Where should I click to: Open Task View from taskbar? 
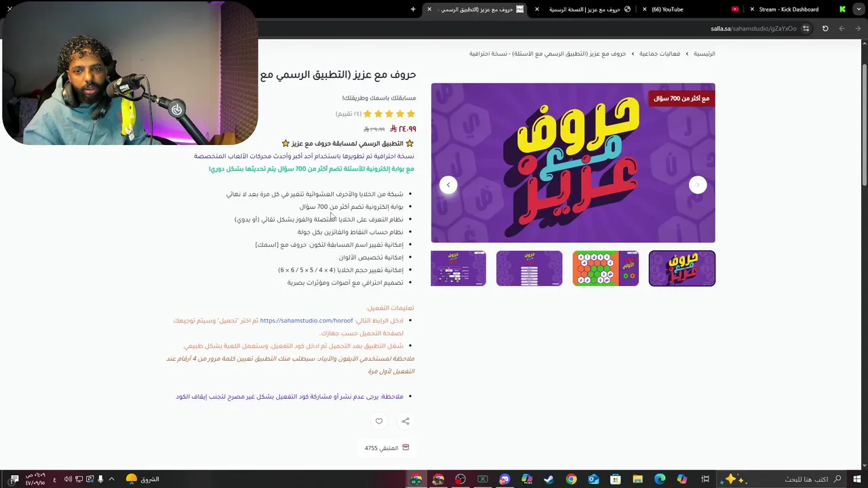click(x=705, y=479)
